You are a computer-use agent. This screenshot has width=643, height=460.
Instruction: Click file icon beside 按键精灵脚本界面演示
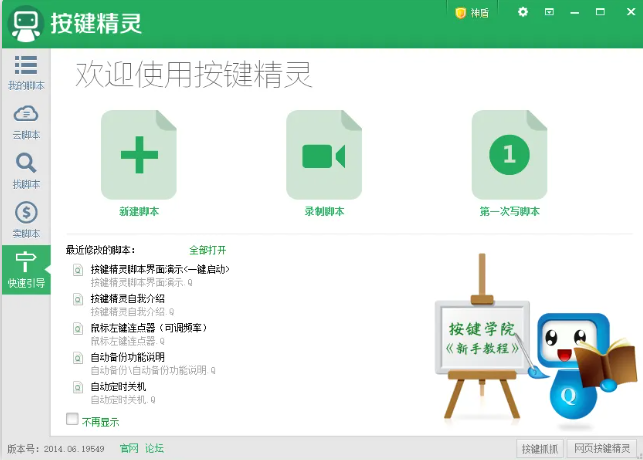78,270
